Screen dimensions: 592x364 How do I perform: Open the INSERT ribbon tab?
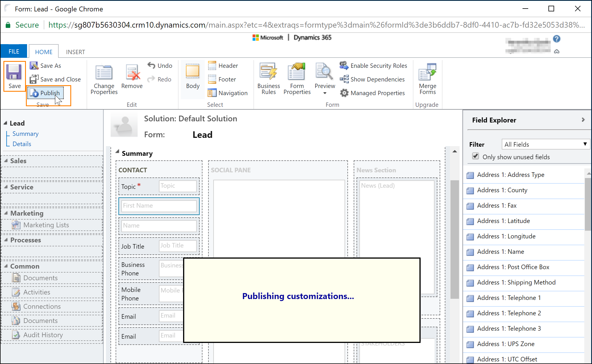75,52
